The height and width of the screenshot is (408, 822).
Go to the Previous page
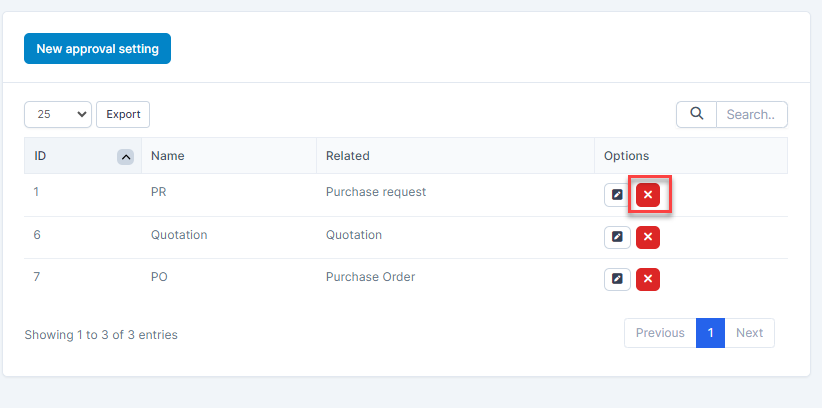(660, 333)
